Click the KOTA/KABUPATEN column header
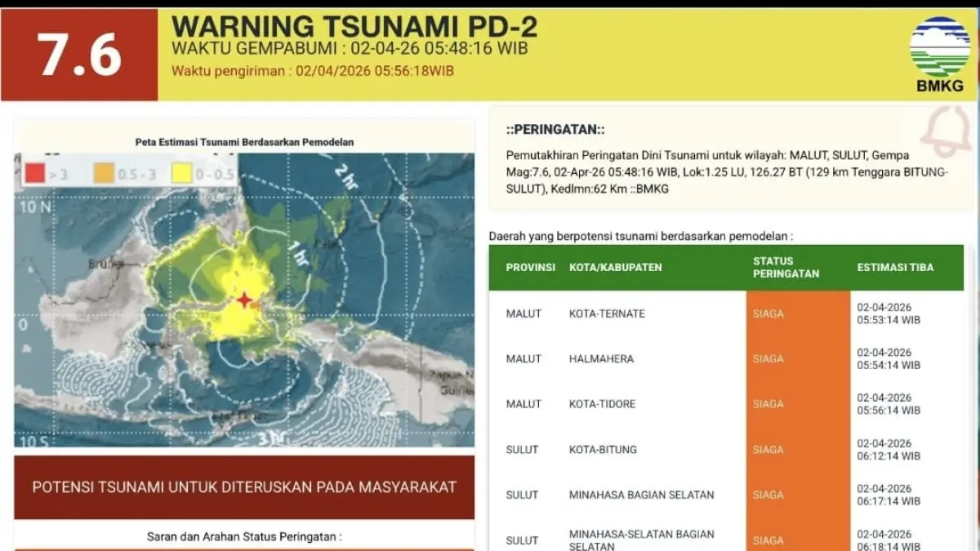The width and height of the screenshot is (980, 551). pyautogui.click(x=615, y=268)
